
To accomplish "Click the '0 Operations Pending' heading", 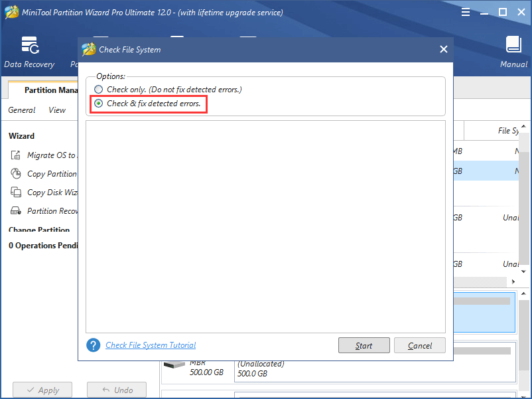I will point(43,246).
